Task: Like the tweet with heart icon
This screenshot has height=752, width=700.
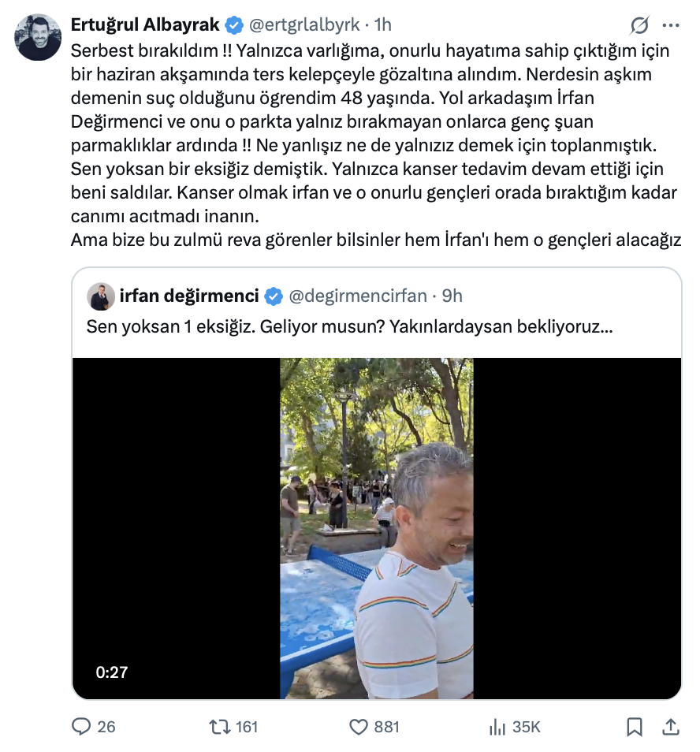Action: [358, 727]
